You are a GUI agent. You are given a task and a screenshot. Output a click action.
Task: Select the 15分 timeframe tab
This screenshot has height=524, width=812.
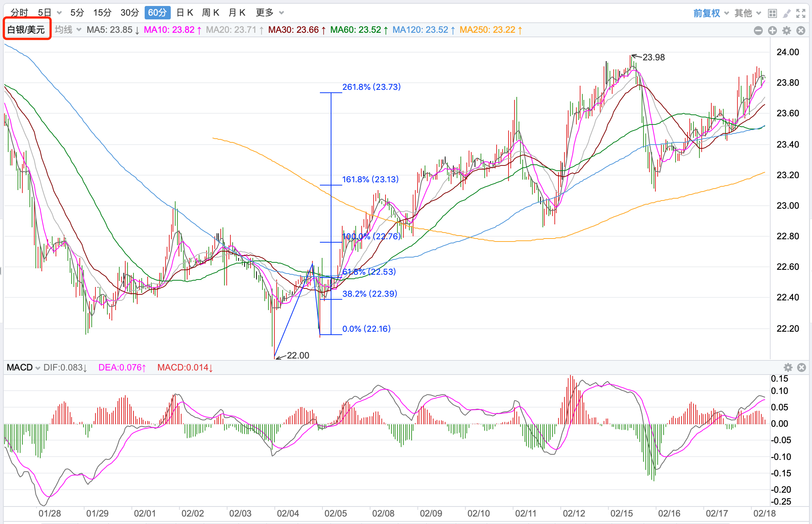pyautogui.click(x=102, y=13)
